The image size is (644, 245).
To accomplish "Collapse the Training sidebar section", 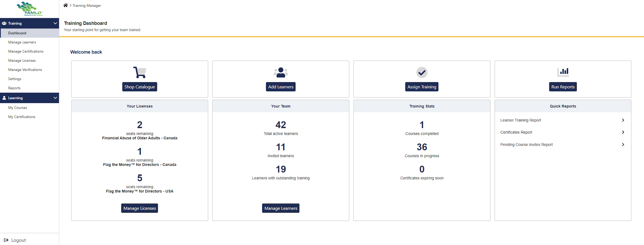I will (x=55, y=23).
